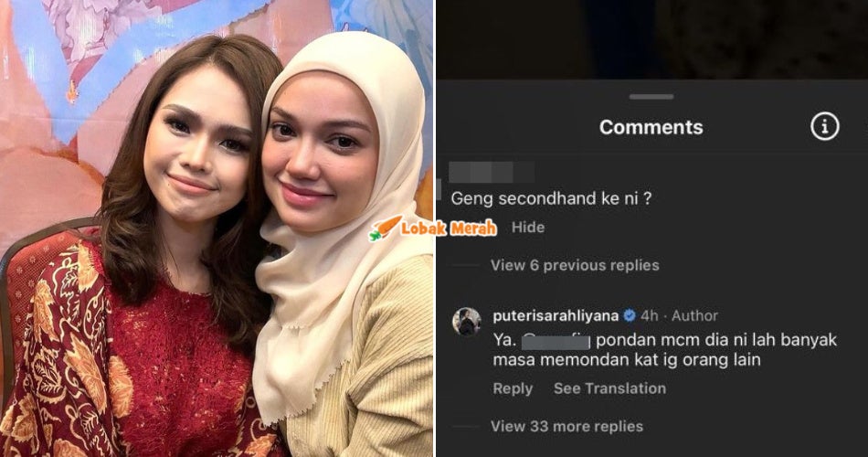
Task: Click See Translation link
Action: [609, 388]
